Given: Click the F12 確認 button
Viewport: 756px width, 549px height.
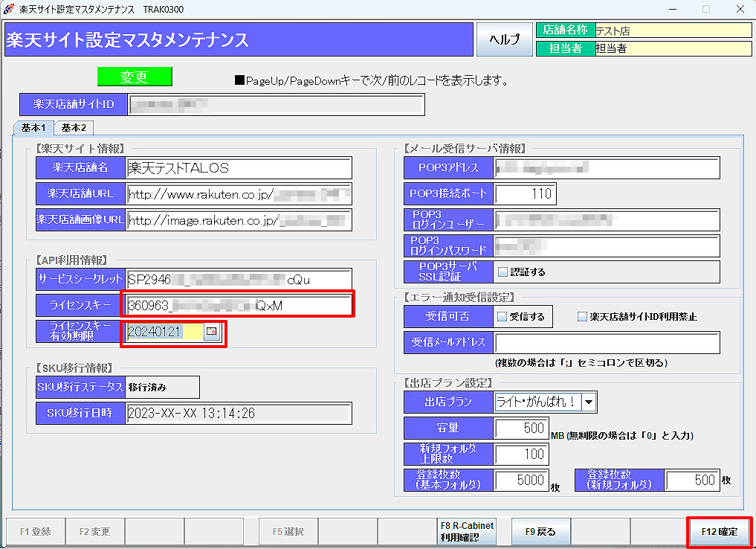Looking at the screenshot, I should click(x=719, y=531).
